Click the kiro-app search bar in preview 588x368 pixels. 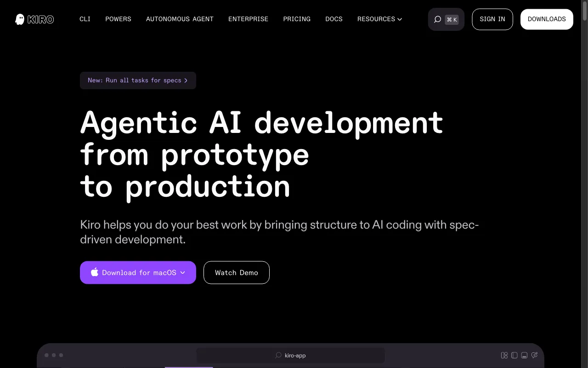pos(290,356)
